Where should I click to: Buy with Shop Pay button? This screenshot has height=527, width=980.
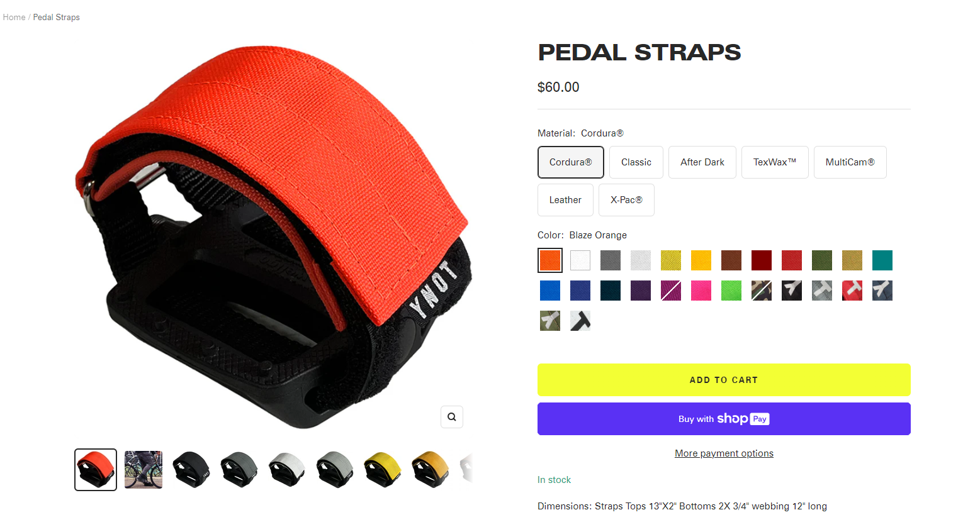(724, 419)
